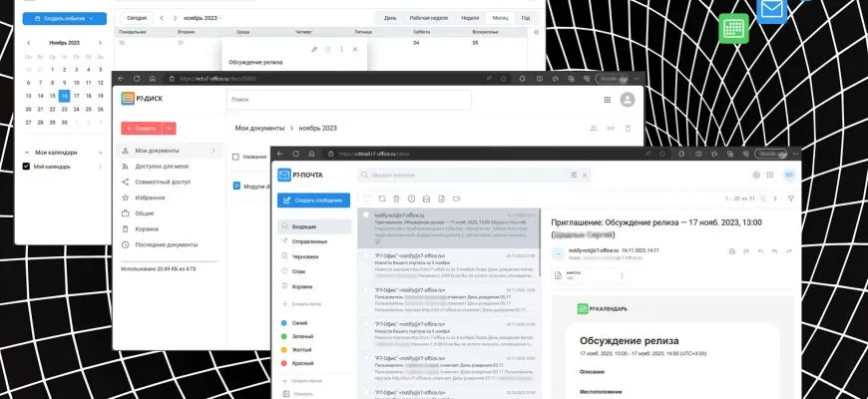Click the delete icon in R7-Диск toolbar
Image resolution: width=868 pixels, height=399 pixels.
[x=628, y=128]
